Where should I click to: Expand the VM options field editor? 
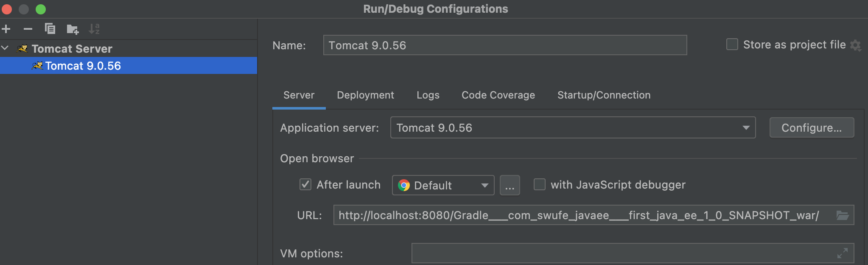(x=842, y=253)
